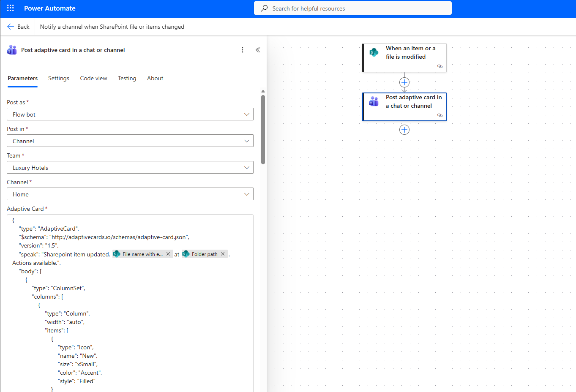Viewport: 576px width, 392px height.
Task: Expand the Post as dropdown
Action: pyautogui.click(x=247, y=114)
